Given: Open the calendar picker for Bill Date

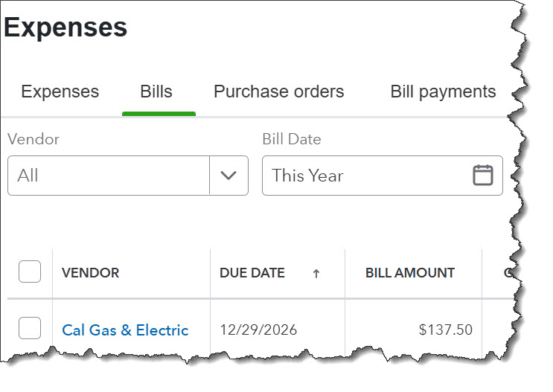Looking at the screenshot, I should (483, 176).
